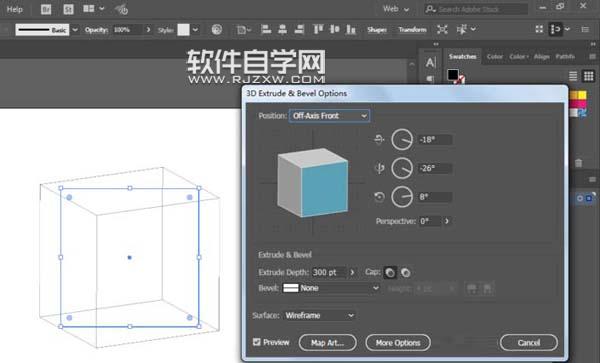Viewport: 600px width, 363px height.
Task: Click the Map Art... button
Action: pyautogui.click(x=328, y=342)
